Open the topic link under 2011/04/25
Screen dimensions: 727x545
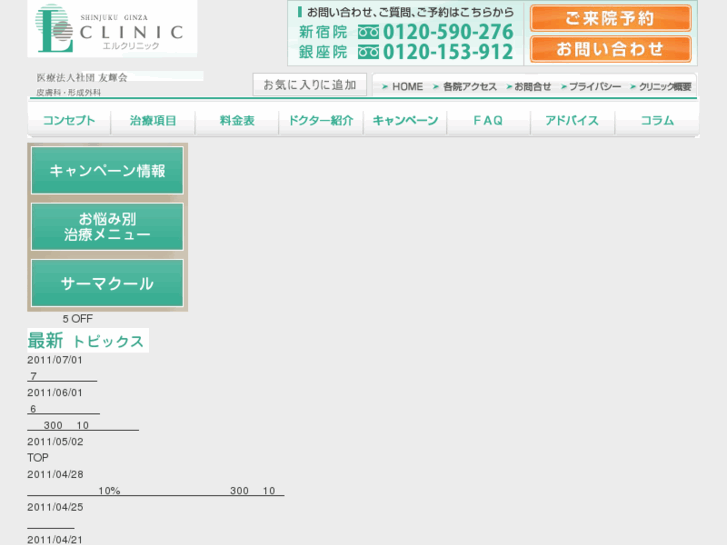[x=51, y=524]
